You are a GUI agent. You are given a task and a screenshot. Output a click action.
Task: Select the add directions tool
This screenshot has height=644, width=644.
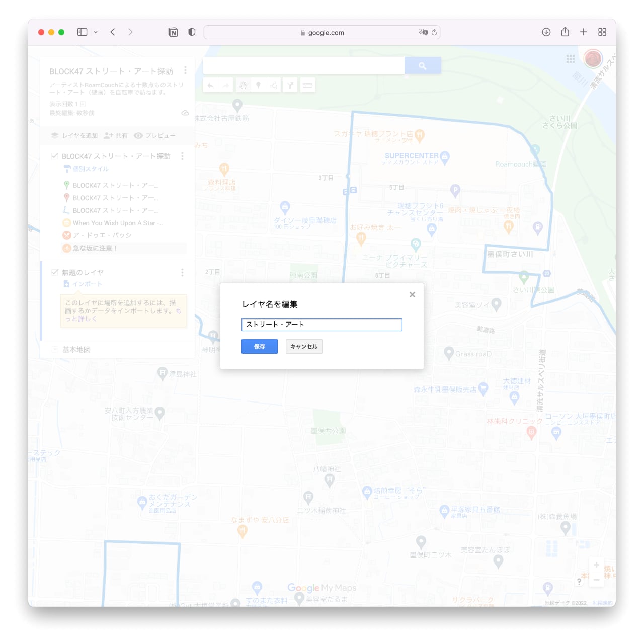tap(290, 86)
